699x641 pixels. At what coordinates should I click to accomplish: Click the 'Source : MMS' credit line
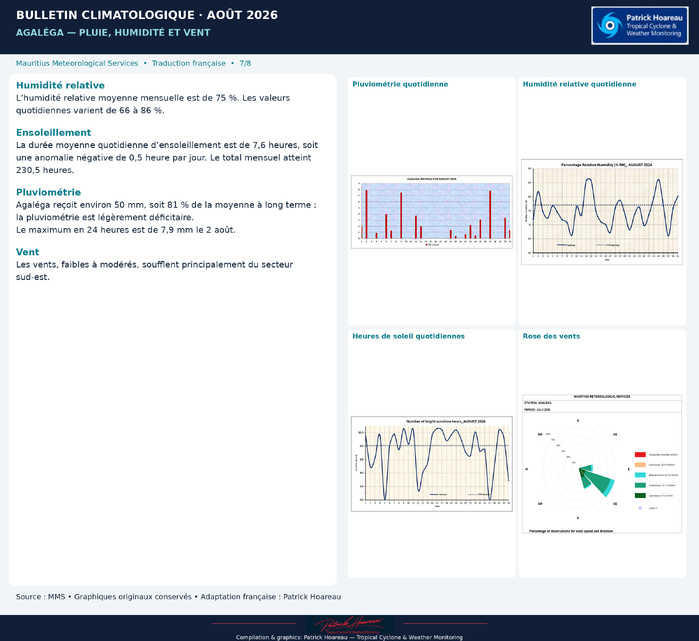click(x=178, y=597)
